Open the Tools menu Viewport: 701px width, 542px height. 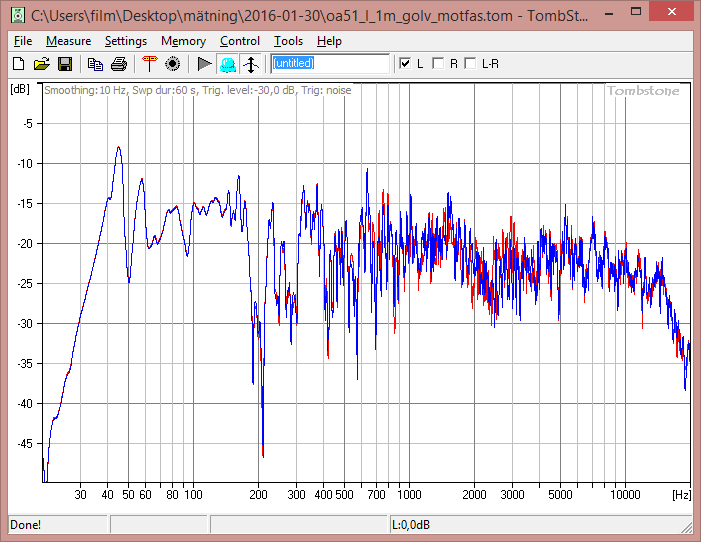click(x=288, y=41)
